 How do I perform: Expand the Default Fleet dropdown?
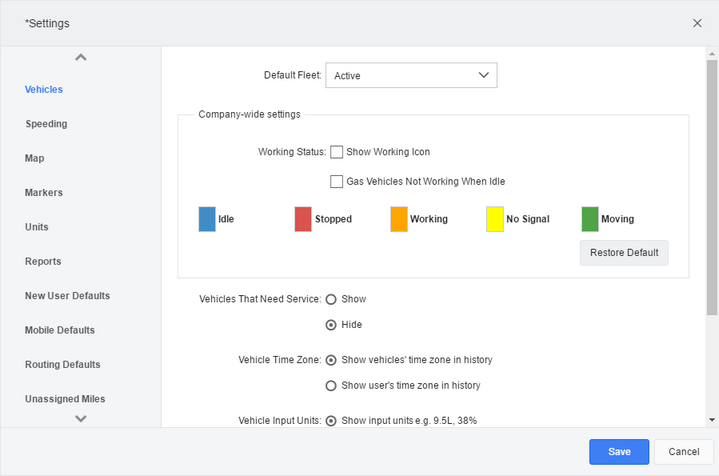coord(411,75)
